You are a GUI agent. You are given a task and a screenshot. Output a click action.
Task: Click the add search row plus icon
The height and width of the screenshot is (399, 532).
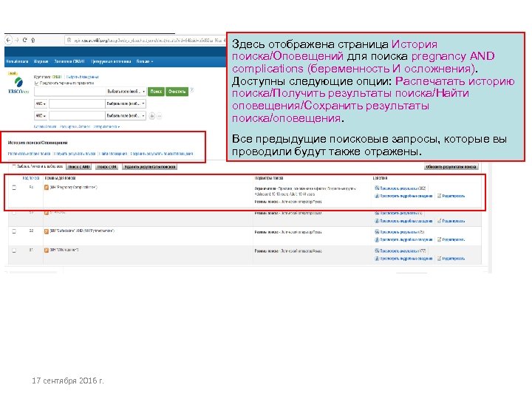(x=152, y=116)
